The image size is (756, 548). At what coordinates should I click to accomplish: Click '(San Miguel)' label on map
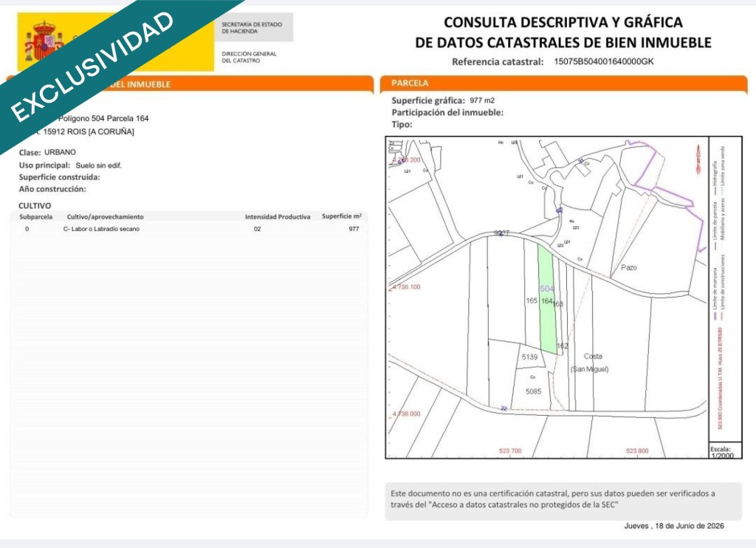590,369
